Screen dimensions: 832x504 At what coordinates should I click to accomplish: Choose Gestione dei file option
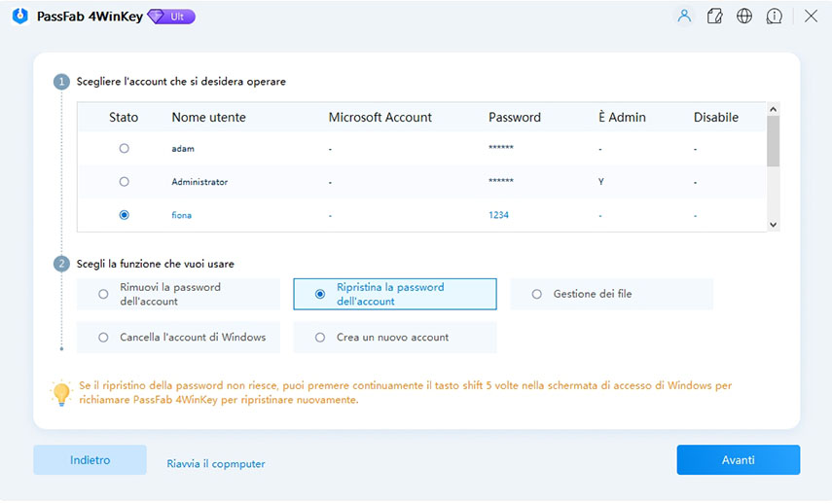coord(536,294)
